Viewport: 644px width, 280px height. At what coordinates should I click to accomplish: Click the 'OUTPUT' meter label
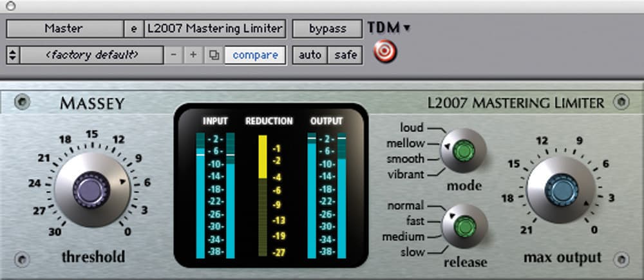(x=327, y=121)
